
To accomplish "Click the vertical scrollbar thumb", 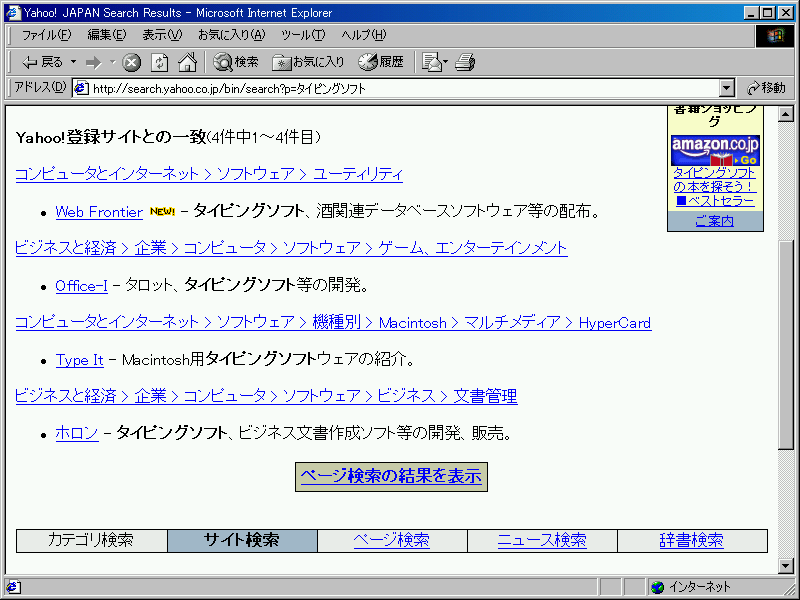I will click(x=786, y=344).
